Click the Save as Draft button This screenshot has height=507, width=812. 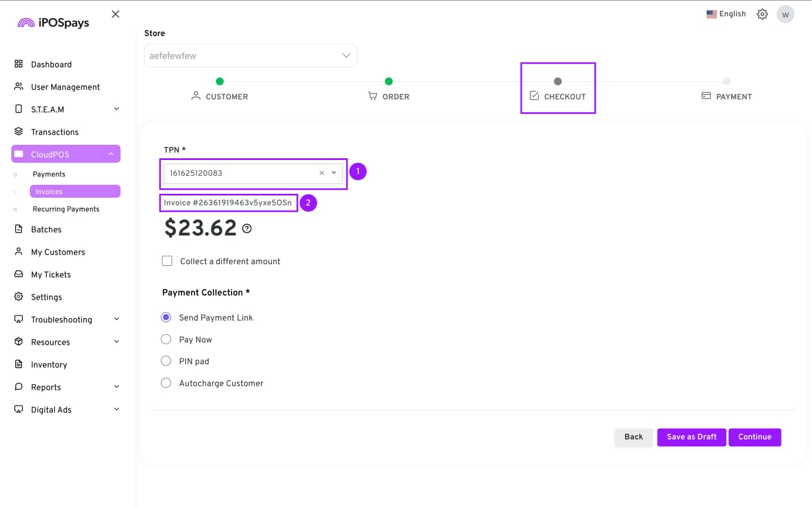(691, 437)
